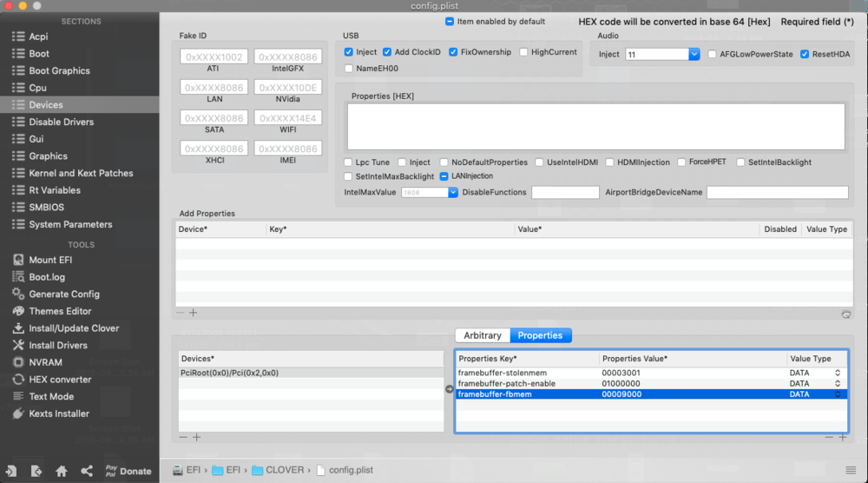The height and width of the screenshot is (483, 868).
Task: Change Value Type for framebuffer-stolenmem
Action: tap(838, 373)
